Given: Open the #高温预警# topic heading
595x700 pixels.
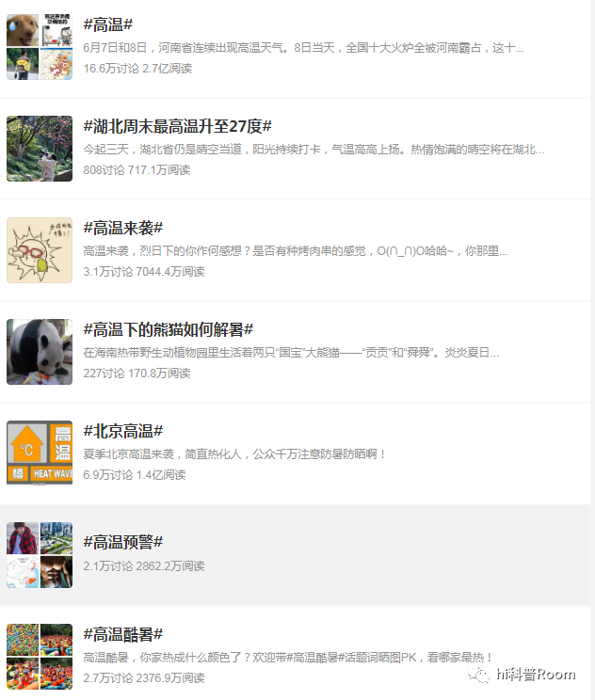Looking at the screenshot, I should [122, 542].
